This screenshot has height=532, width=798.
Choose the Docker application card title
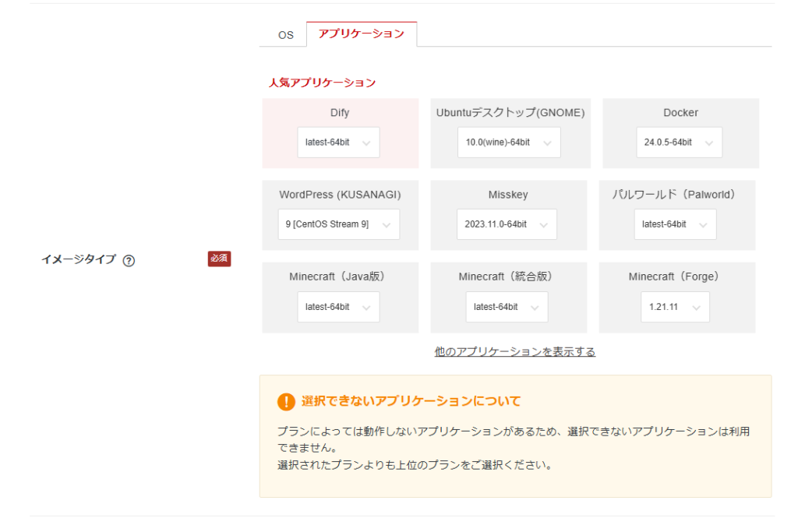(680, 113)
